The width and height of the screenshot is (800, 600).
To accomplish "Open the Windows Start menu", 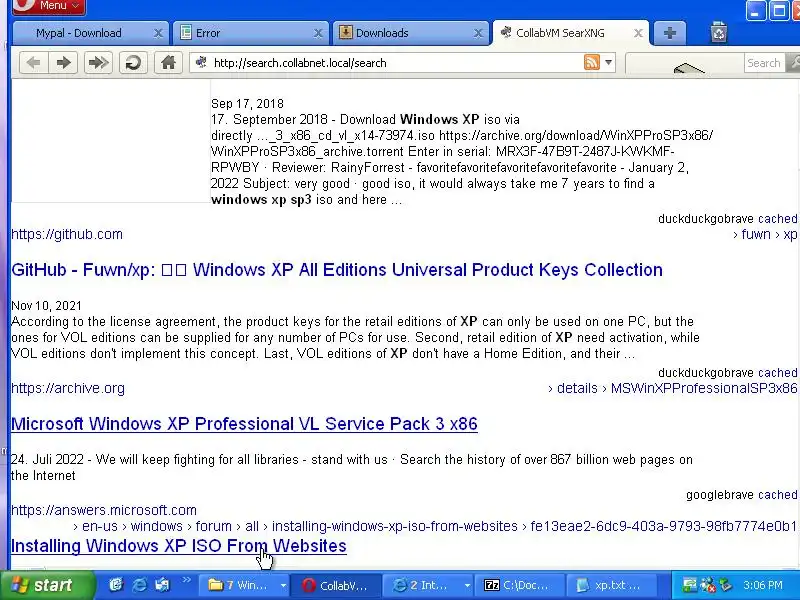I will pyautogui.click(x=47, y=585).
